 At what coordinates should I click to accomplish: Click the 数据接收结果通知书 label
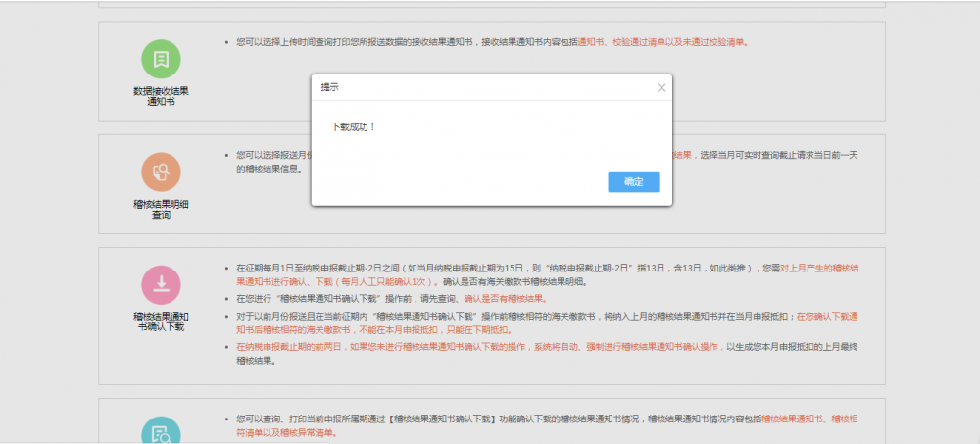tap(161, 95)
